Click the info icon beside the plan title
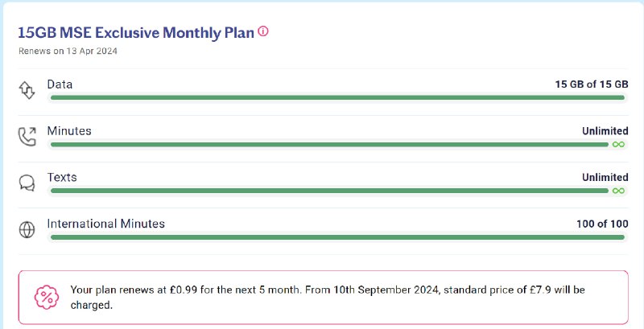Image resolution: width=644 pixels, height=329 pixels. pyautogui.click(x=262, y=32)
